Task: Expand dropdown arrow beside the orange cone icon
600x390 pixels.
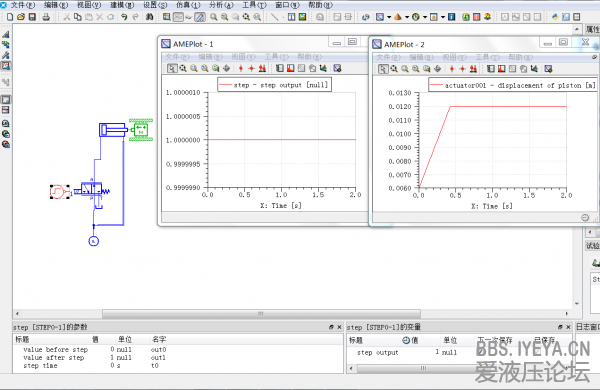Action: point(407,17)
